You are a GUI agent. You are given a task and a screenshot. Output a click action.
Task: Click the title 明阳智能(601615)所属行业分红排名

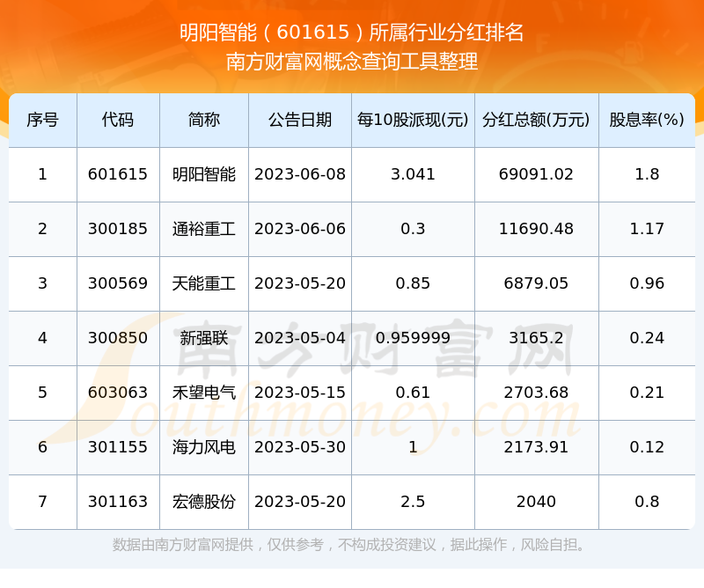[351, 33]
